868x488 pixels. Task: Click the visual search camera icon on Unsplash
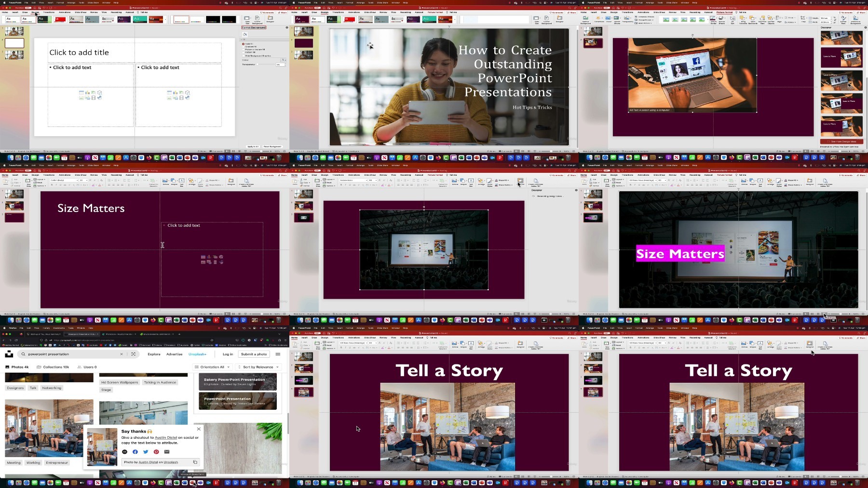click(134, 354)
